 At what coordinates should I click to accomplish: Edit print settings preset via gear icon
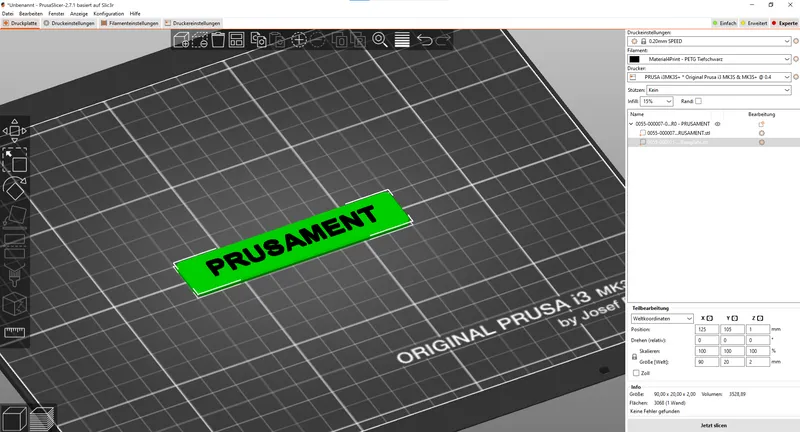click(x=795, y=41)
